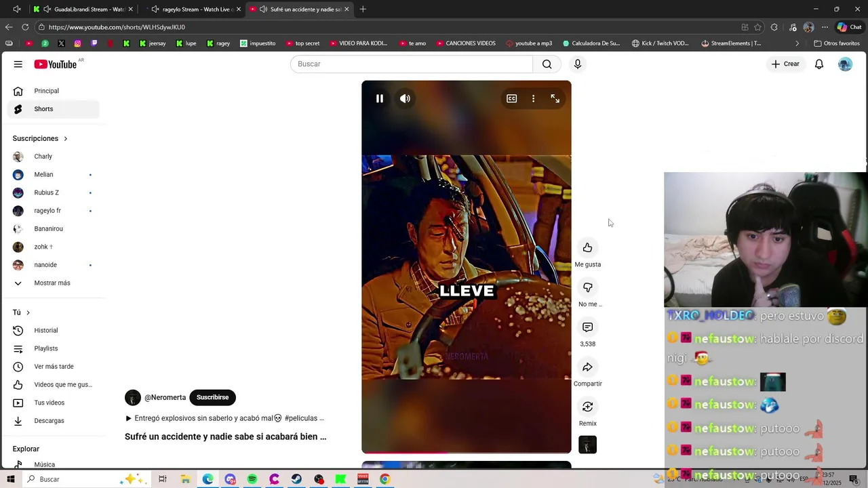Open Playlists in the sidebar
This screenshot has width=868, height=488.
pyautogui.click(x=53, y=348)
